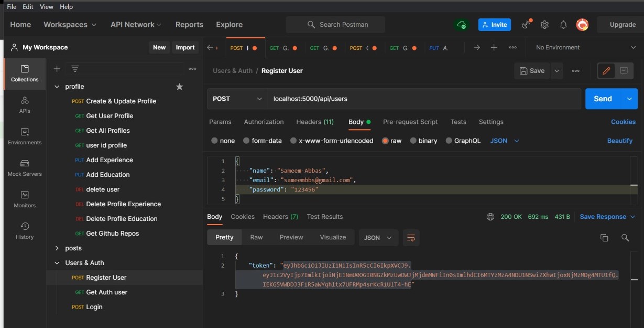
Task: Switch to the Test Results tab
Action: point(325,217)
